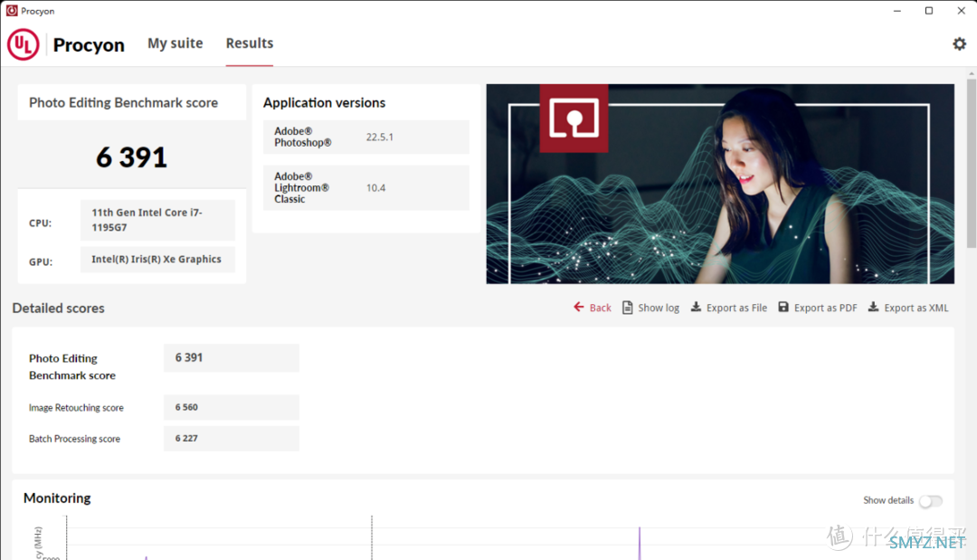Toggle the Show details switch
977x560 pixels.
(931, 501)
